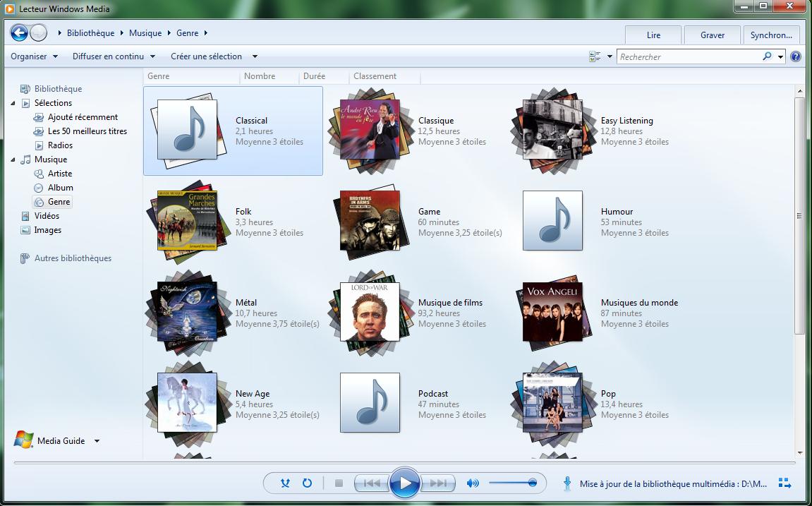Open view options dropdown arrow
The image size is (812, 506).
tap(610, 57)
